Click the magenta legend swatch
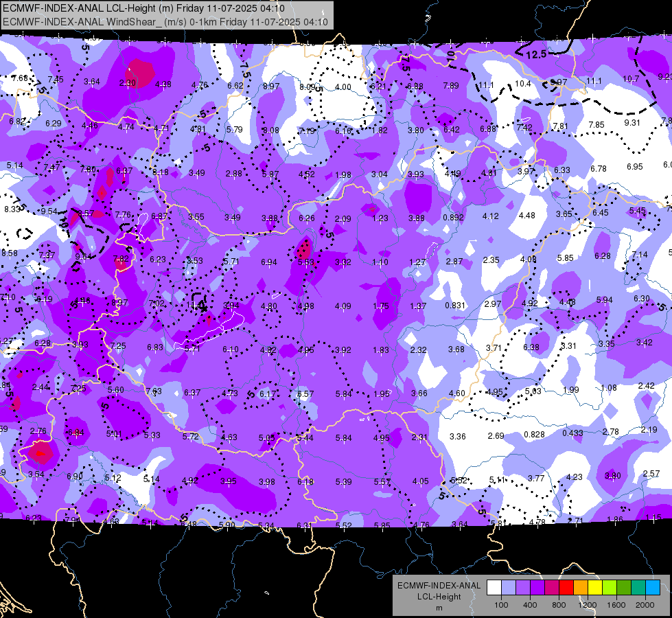 [552, 588]
